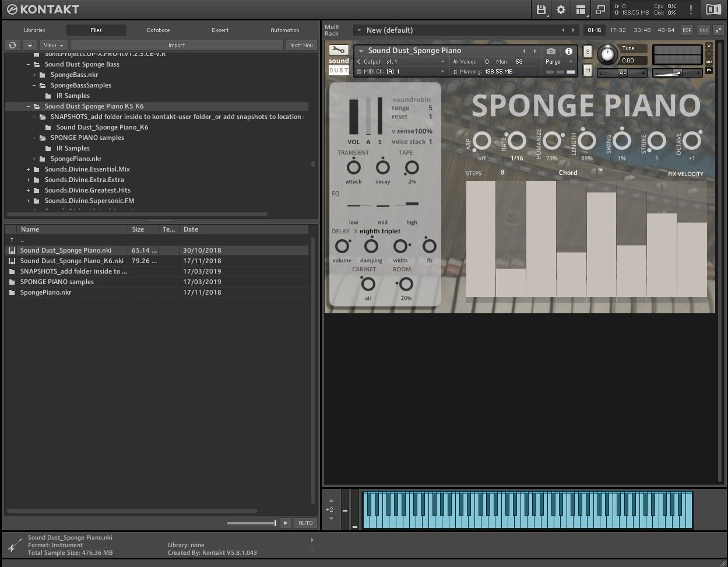Switch to the Database tab

click(159, 30)
